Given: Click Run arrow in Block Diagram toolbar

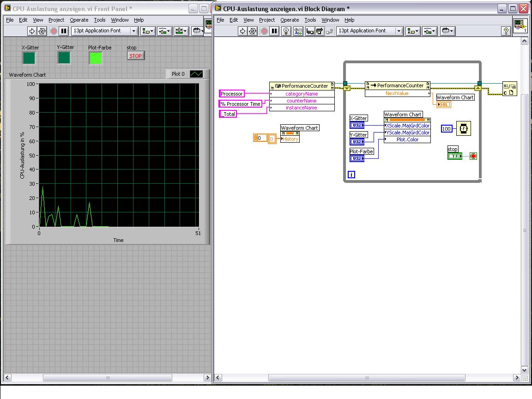Looking at the screenshot, I should click(242, 31).
